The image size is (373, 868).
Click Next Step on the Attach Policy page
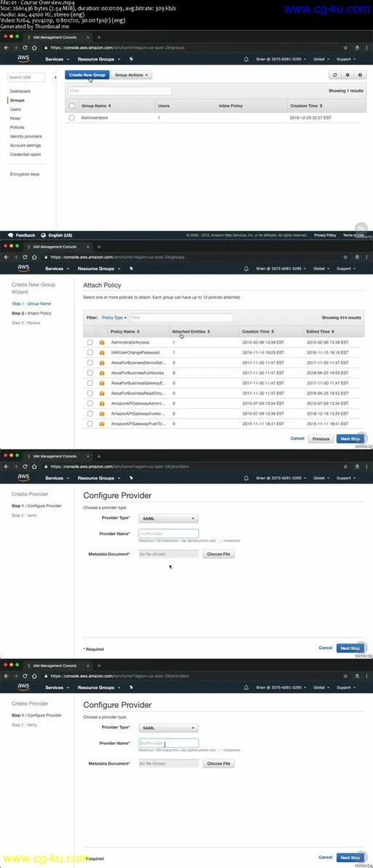pyautogui.click(x=350, y=438)
